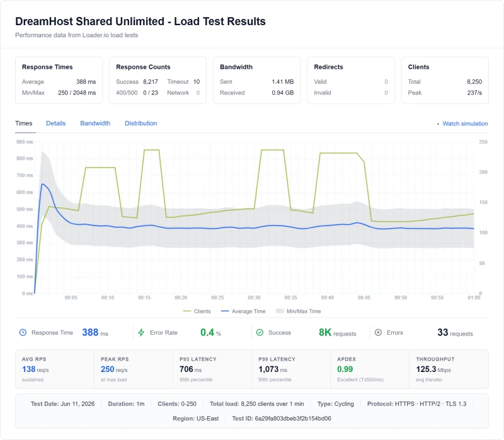The width and height of the screenshot is (504, 440).
Task: Click the Response Times card heading
Action: point(47,67)
